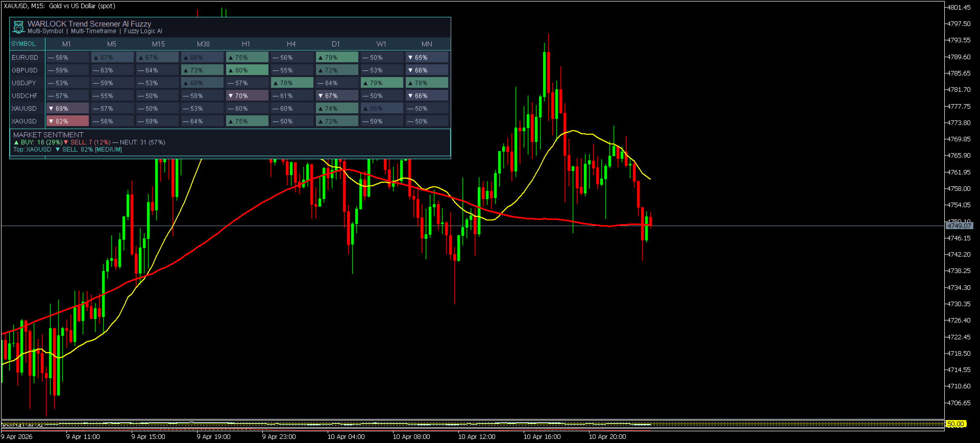Select the M1 timeframe column header
The width and height of the screenshot is (980, 443).
[x=67, y=44]
